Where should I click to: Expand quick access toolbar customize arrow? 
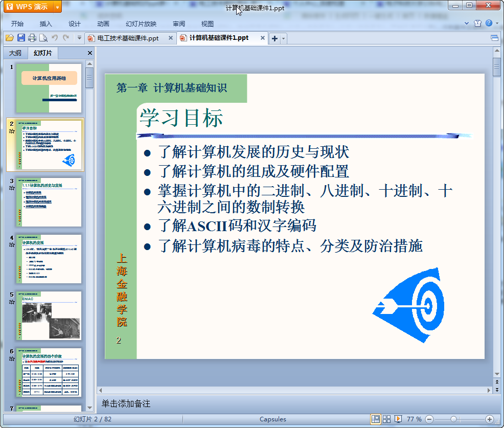coord(79,38)
